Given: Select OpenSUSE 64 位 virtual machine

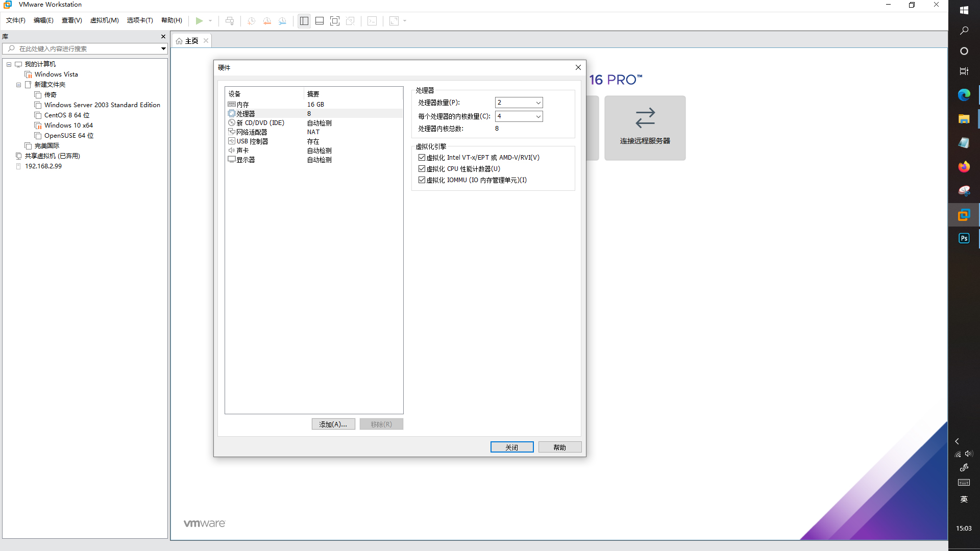Looking at the screenshot, I should (x=68, y=136).
